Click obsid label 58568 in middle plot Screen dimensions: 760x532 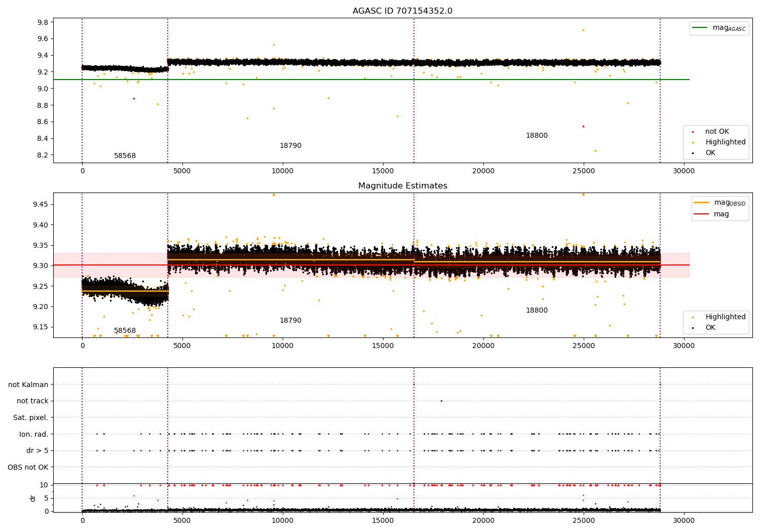(125, 331)
